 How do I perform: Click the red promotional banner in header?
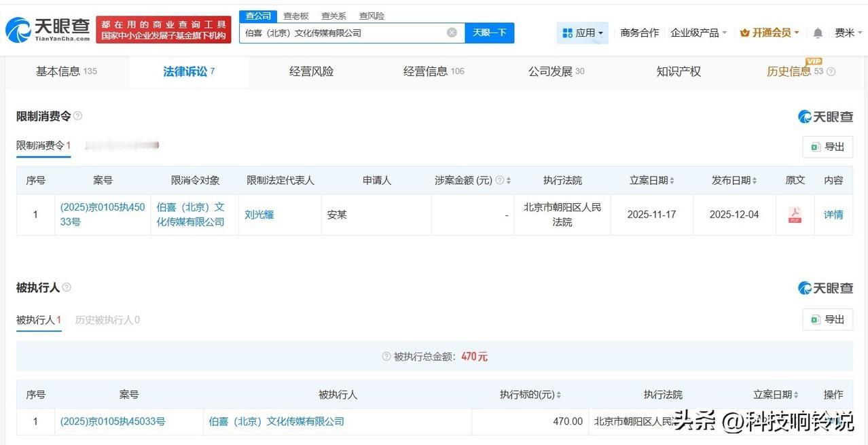[163, 30]
